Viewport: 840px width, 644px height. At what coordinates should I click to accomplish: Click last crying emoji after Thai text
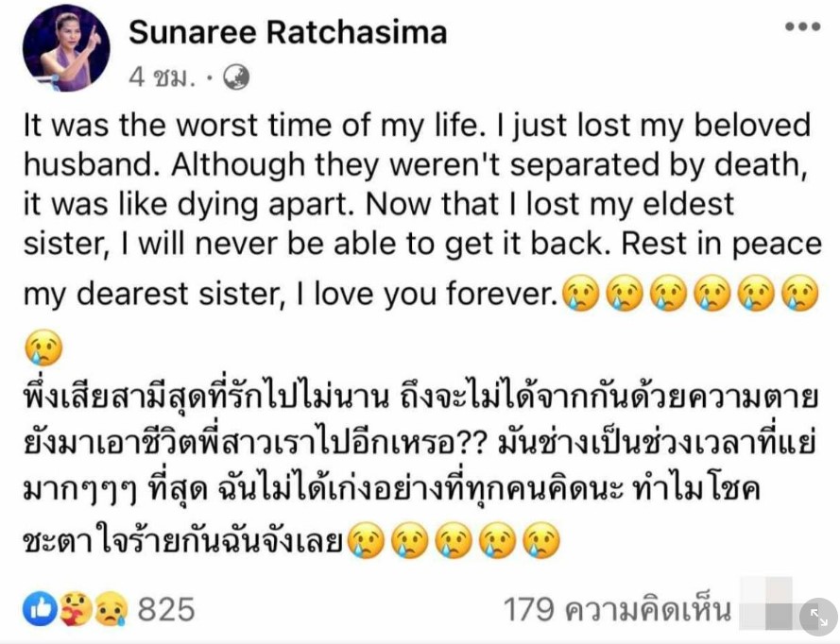(x=541, y=541)
